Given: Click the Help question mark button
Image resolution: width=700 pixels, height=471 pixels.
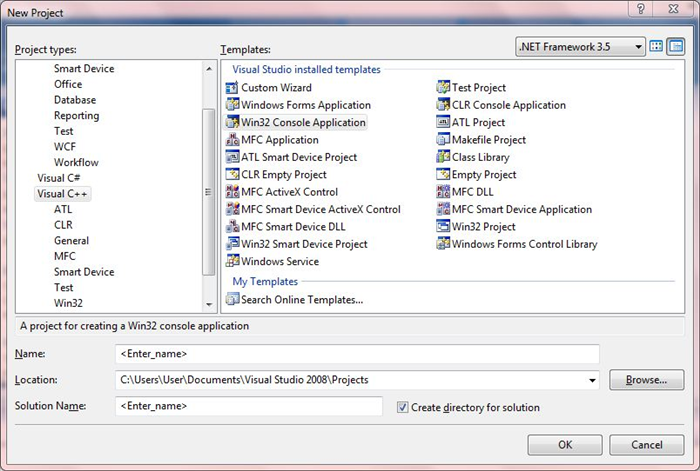Looking at the screenshot, I should 641,8.
